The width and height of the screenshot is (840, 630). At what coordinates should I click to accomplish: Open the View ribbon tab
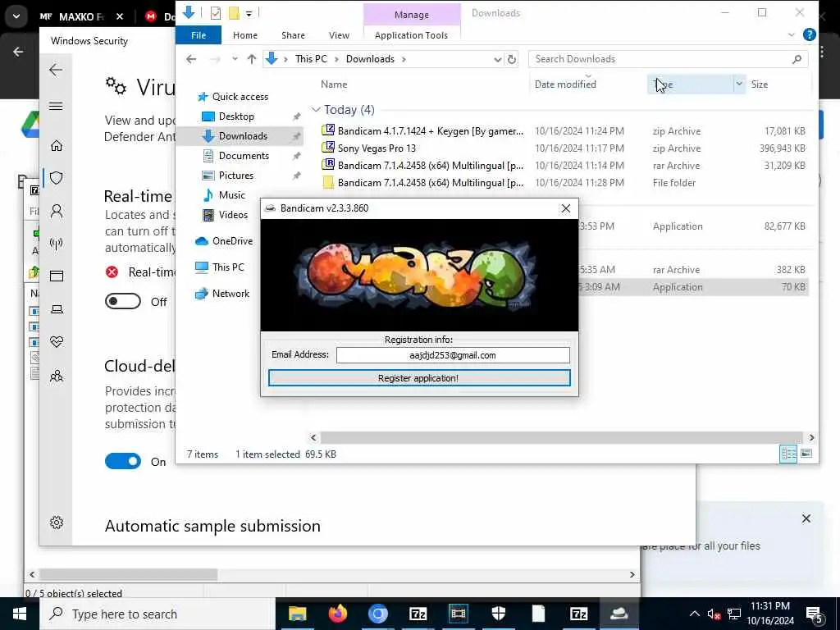click(x=339, y=35)
